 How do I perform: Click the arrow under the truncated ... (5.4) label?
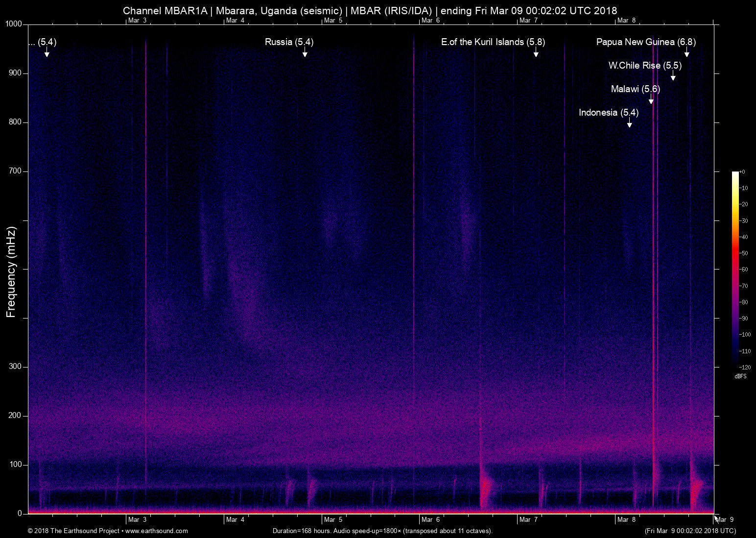click(47, 53)
